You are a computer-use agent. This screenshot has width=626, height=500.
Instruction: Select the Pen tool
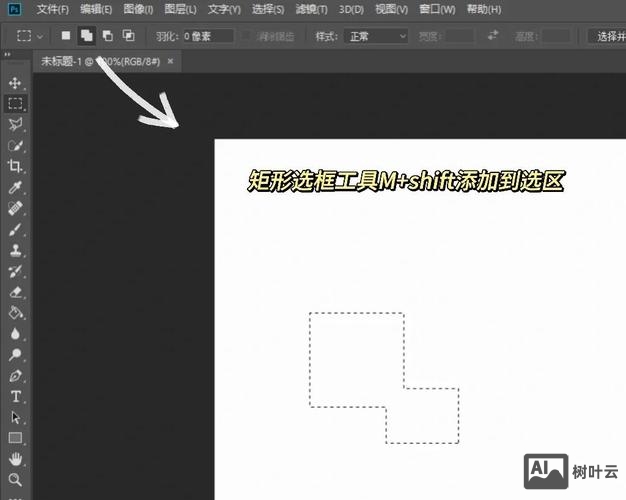click(x=15, y=375)
